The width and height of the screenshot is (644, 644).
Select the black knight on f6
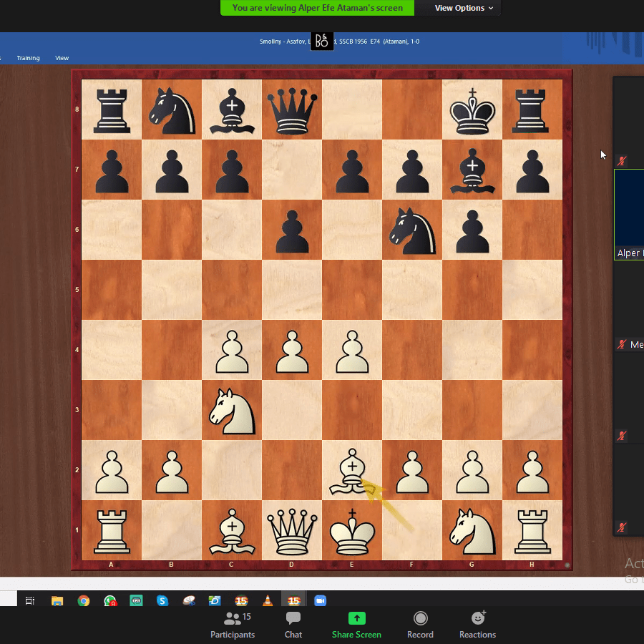pyautogui.click(x=411, y=230)
